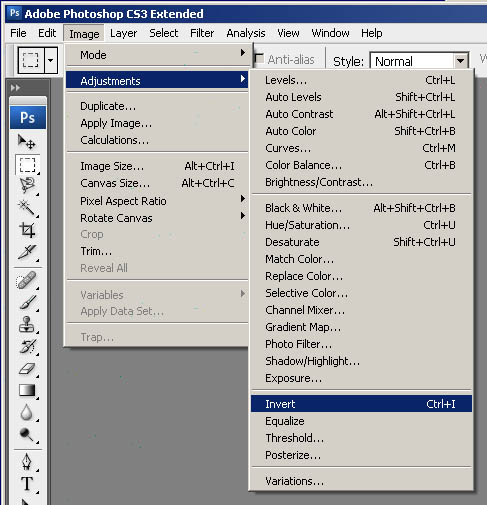
Task: Open Curves adjustment
Action: 361,148
